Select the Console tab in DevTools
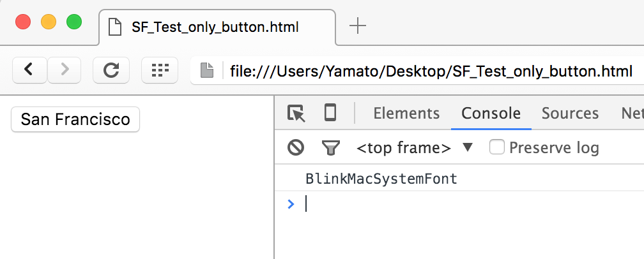The image size is (644, 259). 491,114
